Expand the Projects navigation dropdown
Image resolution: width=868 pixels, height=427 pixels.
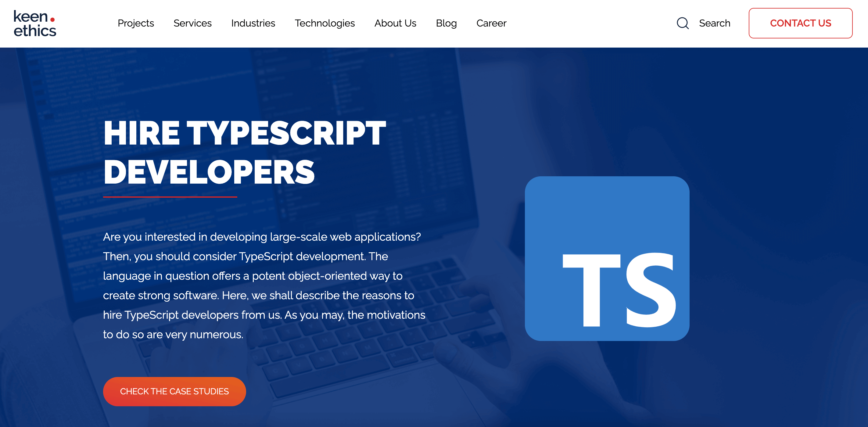point(136,23)
